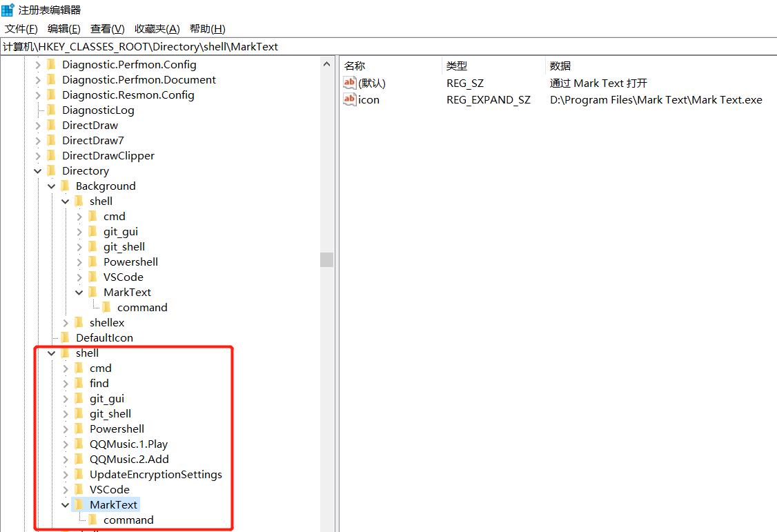Click the data '通过 Mark Text 打开'

click(598, 83)
